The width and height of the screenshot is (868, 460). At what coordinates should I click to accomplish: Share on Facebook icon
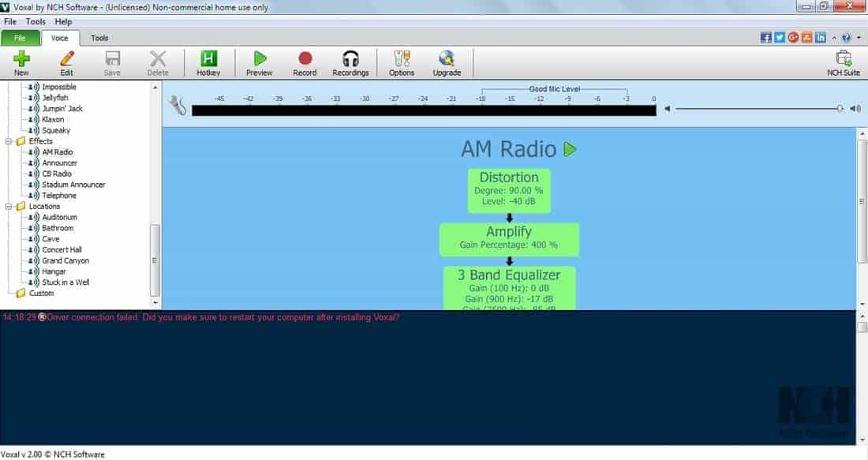click(x=765, y=37)
